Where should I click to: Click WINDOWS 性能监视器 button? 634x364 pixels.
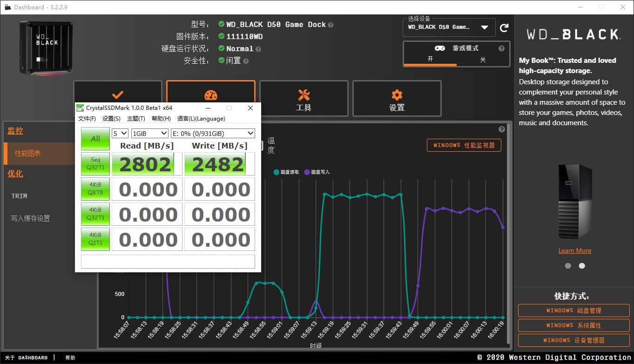click(464, 145)
